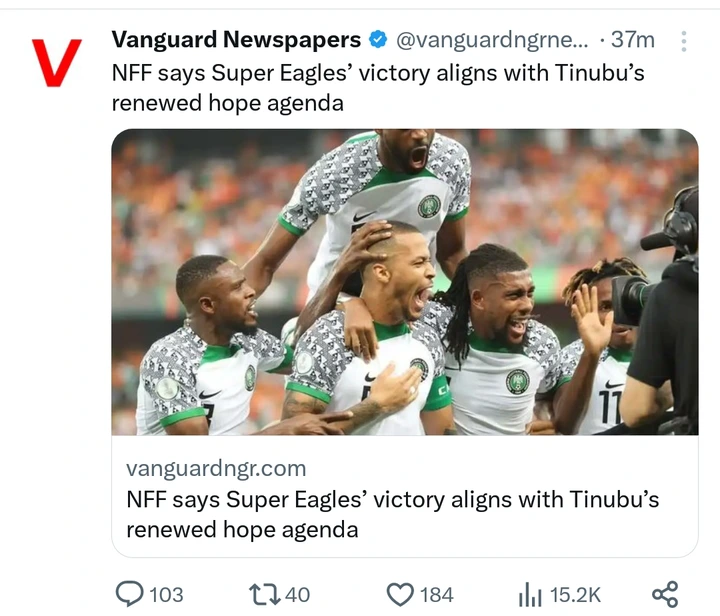This screenshot has width=720, height=616.
Task: Open the tweet's three-dot more options menu
Action: [684, 41]
